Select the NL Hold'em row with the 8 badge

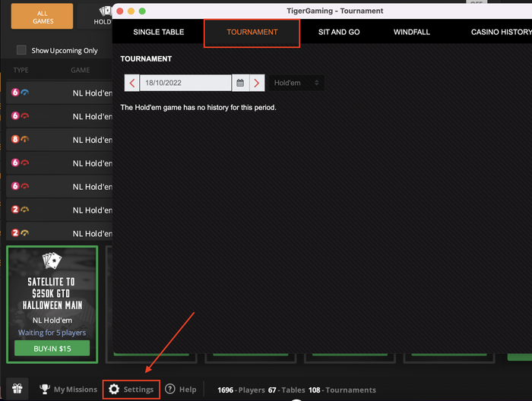click(x=59, y=139)
